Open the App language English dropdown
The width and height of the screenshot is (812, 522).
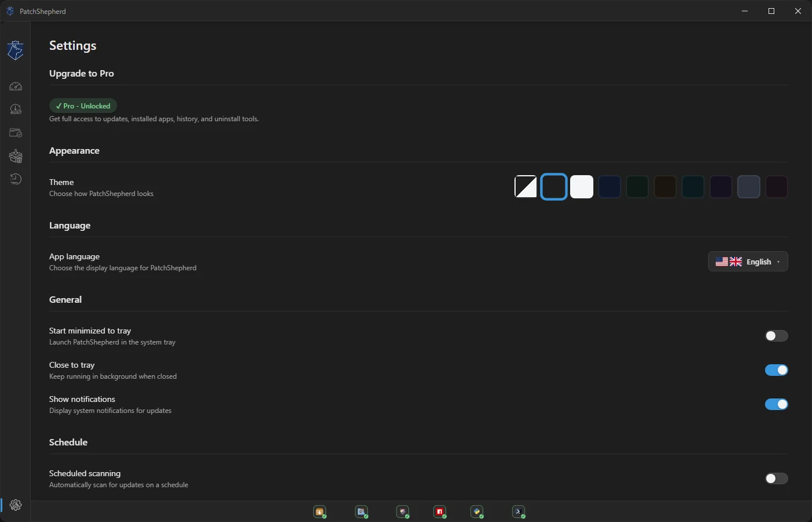click(748, 262)
